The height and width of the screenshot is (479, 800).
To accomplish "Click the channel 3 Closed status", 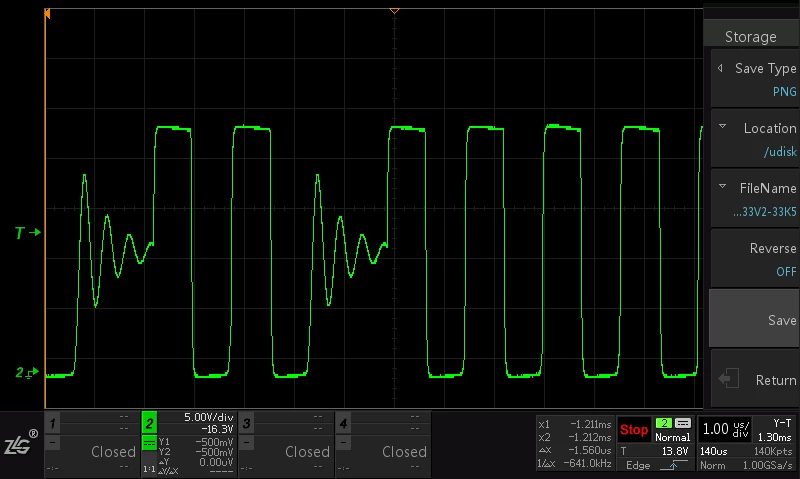I will coord(307,451).
